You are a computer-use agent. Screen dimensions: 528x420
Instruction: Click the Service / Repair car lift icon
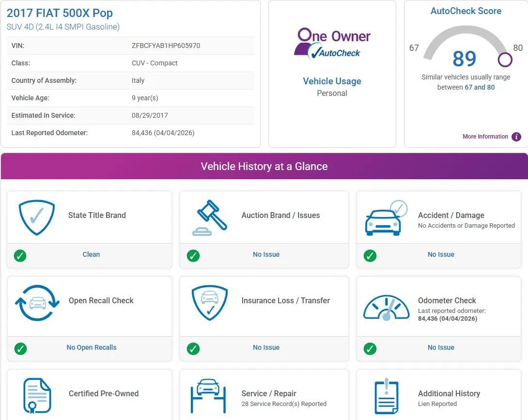[x=209, y=395]
